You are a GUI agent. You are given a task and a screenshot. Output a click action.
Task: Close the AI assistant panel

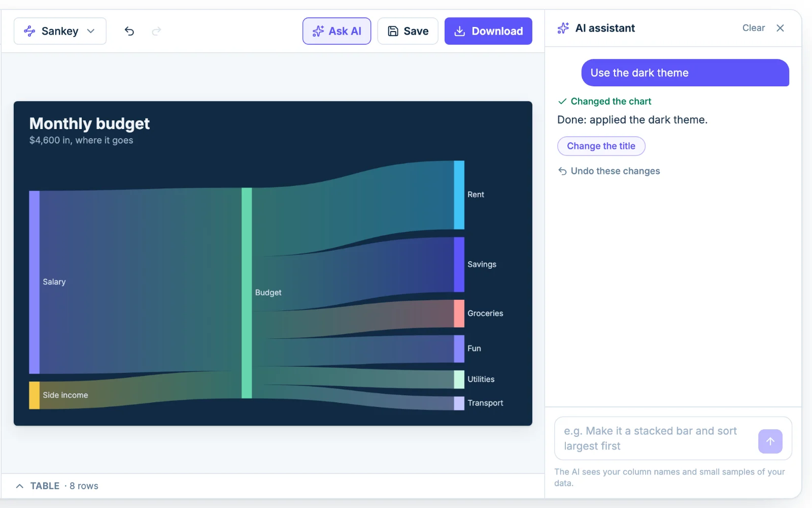780,28
